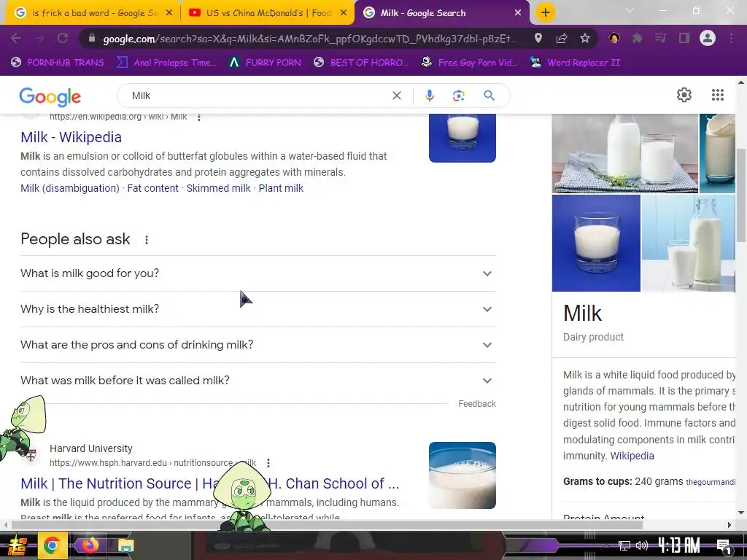Open the milk bottle and glass image
The image size is (747, 560).
click(x=624, y=153)
